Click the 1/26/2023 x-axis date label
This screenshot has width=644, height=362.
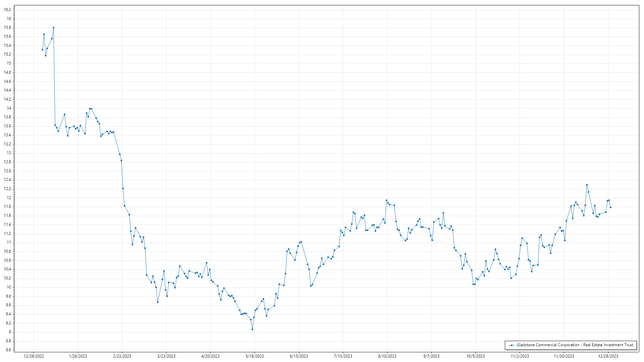[x=78, y=356]
